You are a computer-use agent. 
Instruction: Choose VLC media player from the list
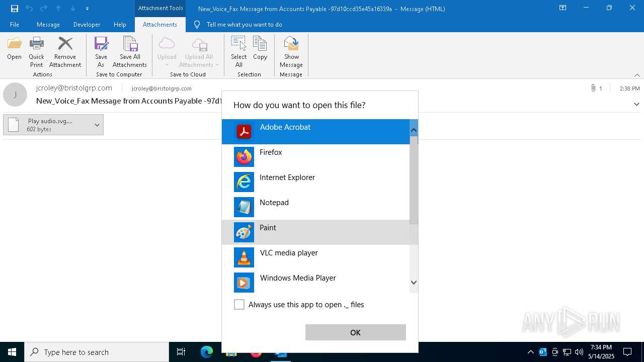click(x=315, y=257)
